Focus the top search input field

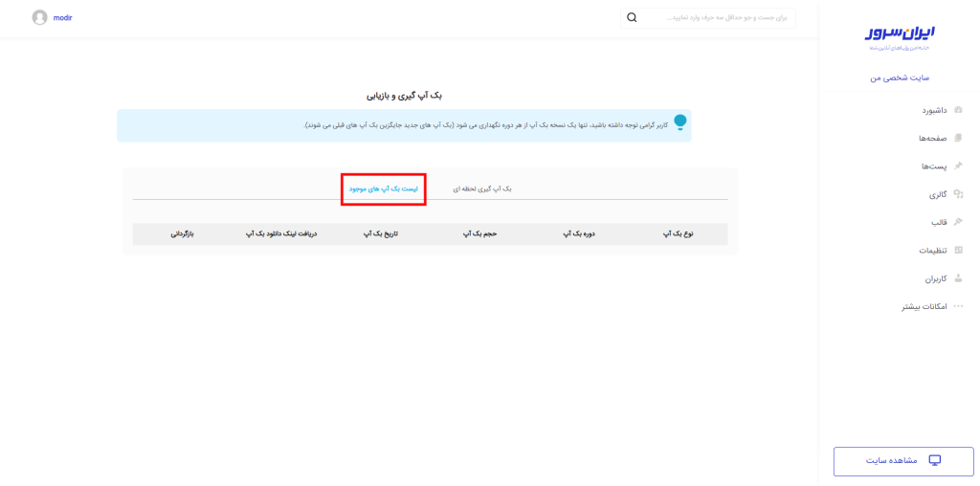click(x=718, y=17)
